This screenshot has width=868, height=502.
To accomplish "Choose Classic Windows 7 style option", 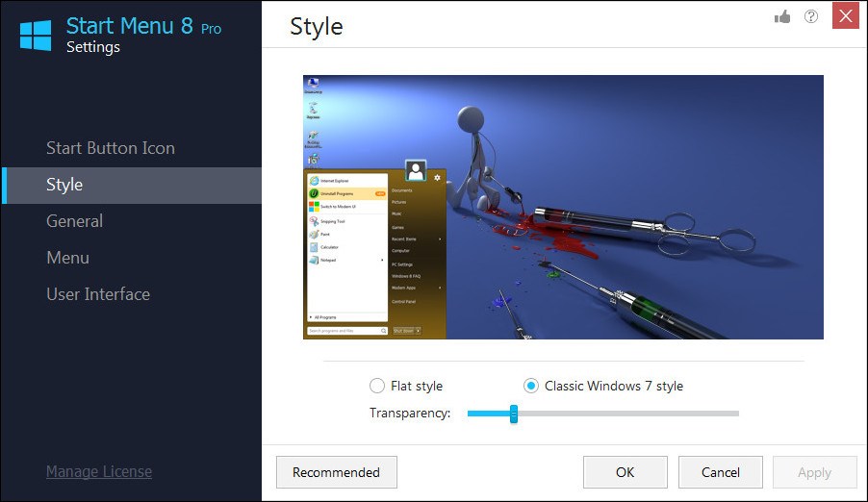I will pos(531,386).
